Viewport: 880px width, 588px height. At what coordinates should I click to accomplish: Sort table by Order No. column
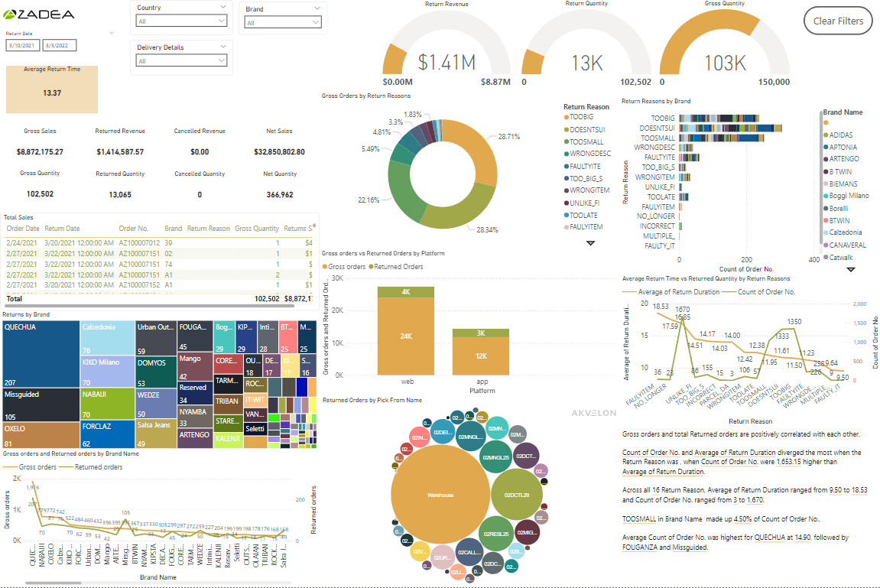tap(134, 229)
